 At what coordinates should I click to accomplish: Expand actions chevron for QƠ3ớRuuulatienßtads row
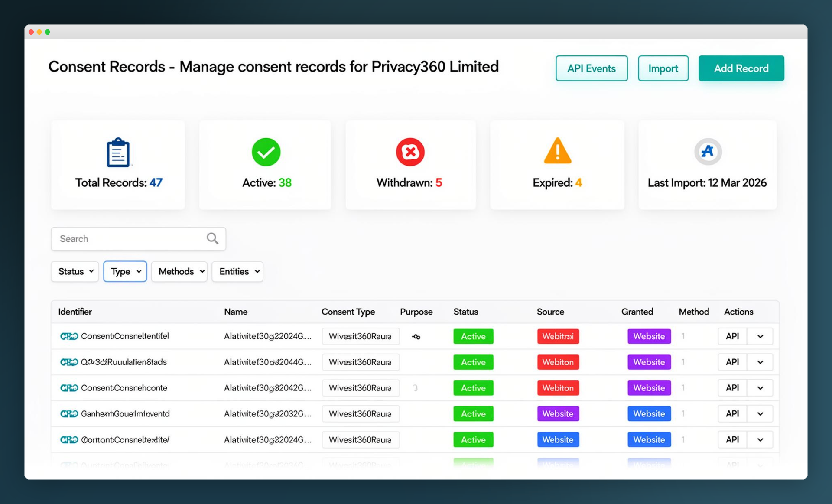760,362
